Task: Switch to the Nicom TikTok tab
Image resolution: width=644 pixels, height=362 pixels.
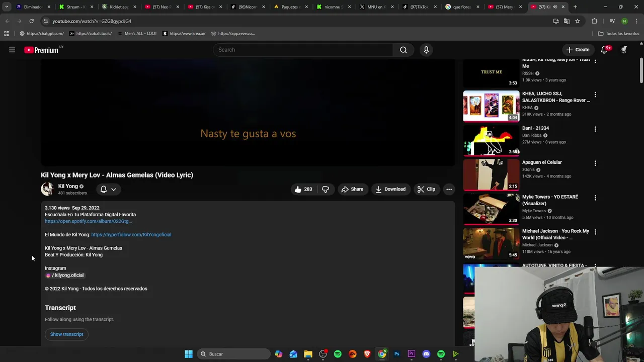Action: [x=248, y=7]
